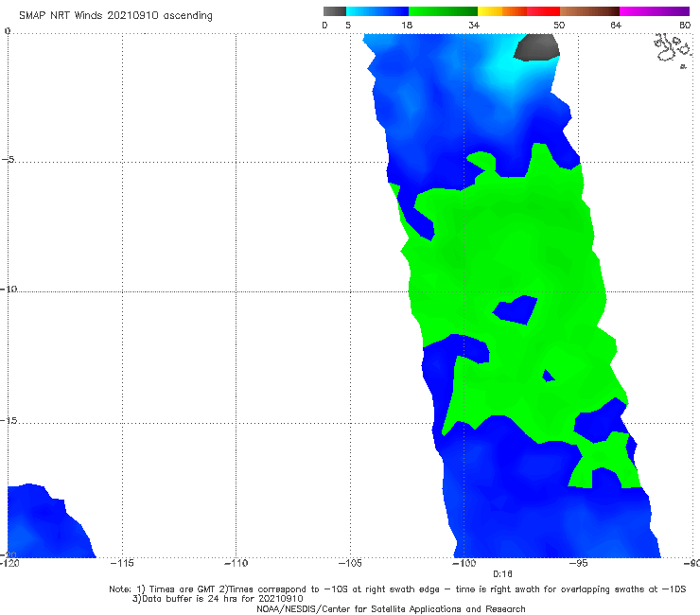The image size is (700, 615).
Task: Click the color bar label '64'
Action: pyautogui.click(x=616, y=25)
